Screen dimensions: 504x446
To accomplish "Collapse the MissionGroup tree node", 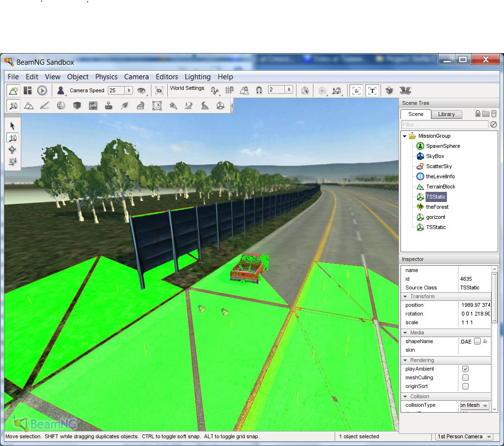I will 404,136.
